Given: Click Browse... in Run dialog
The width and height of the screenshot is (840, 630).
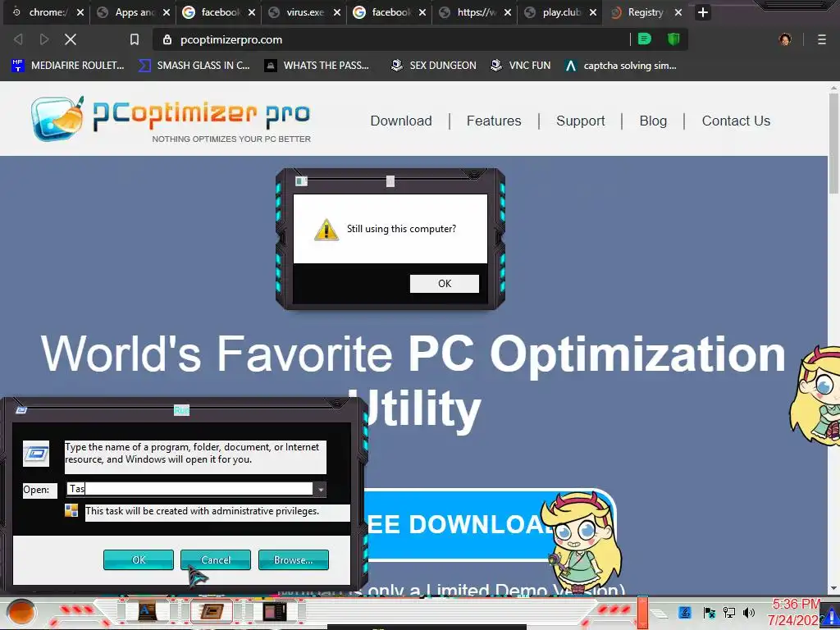Looking at the screenshot, I should coord(293,559).
